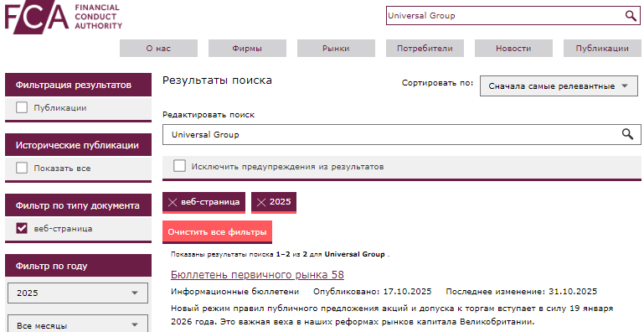The width and height of the screenshot is (644, 332).
Task: Click the Исторические публикации panel header
Action: [x=78, y=145]
